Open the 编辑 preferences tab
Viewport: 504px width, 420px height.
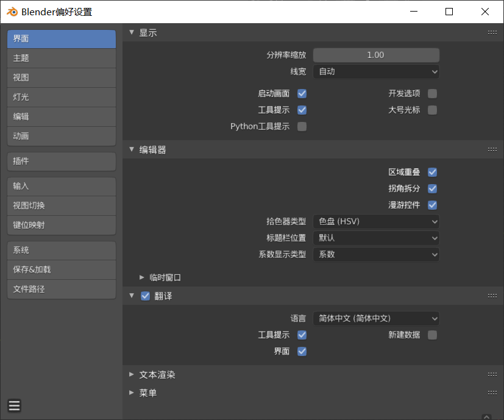[x=62, y=117]
